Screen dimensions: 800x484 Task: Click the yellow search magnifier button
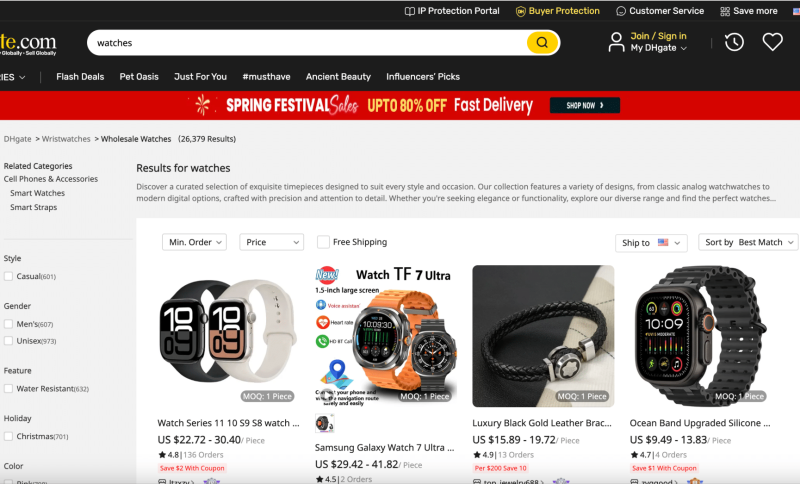pos(541,43)
